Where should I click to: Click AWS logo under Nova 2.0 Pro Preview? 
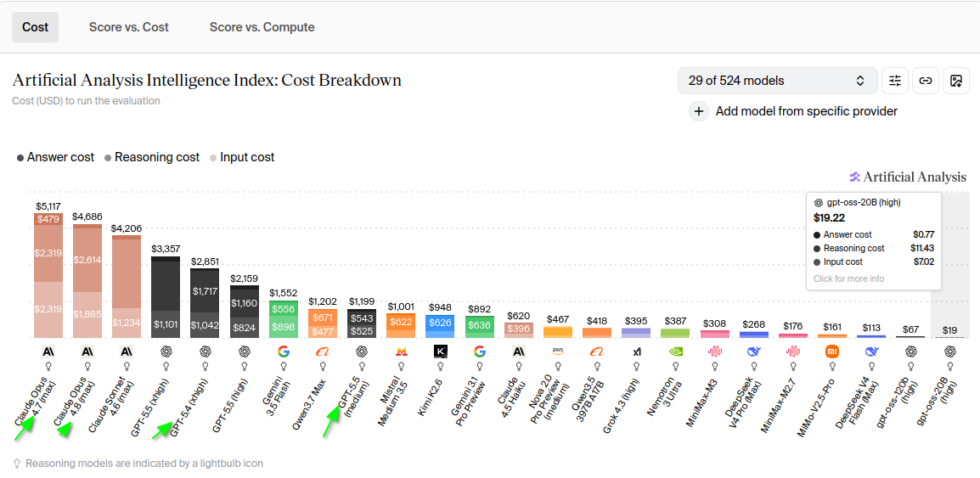[557, 351]
